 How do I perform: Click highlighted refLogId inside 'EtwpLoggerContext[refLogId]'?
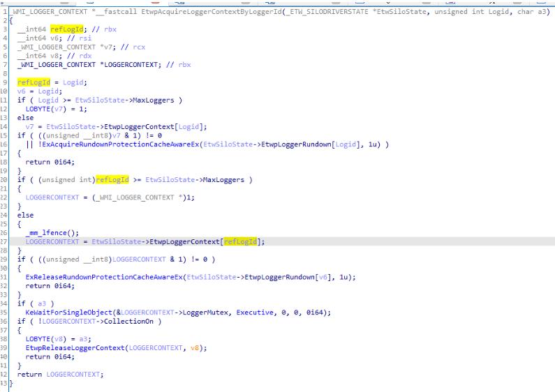coord(240,241)
